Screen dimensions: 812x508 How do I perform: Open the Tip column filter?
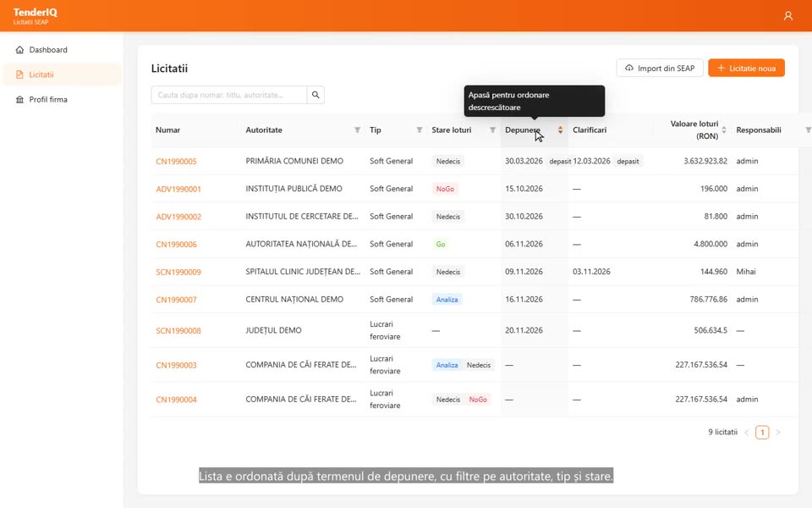pos(420,130)
